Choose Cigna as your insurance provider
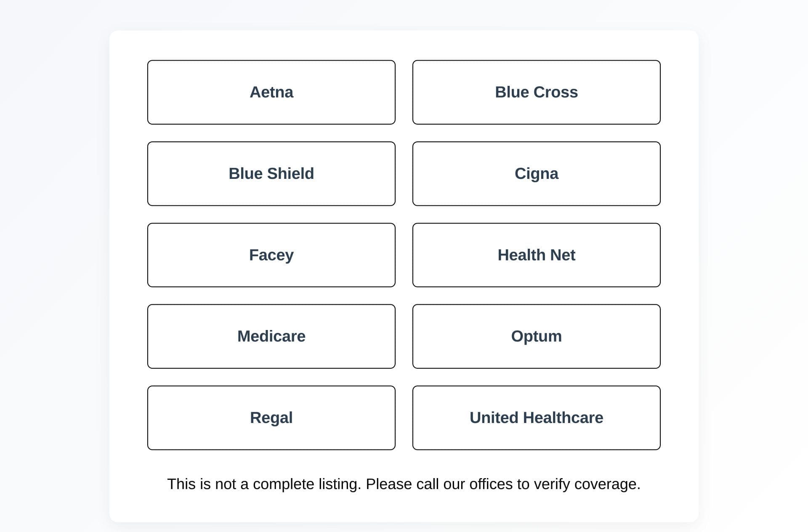The height and width of the screenshot is (532, 808). [536, 173]
